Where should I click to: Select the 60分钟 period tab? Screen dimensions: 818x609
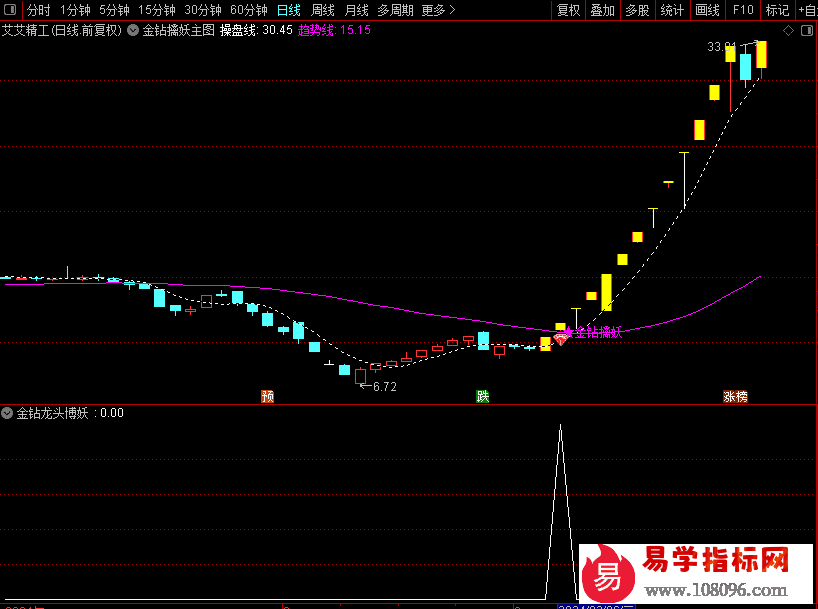pyautogui.click(x=249, y=10)
